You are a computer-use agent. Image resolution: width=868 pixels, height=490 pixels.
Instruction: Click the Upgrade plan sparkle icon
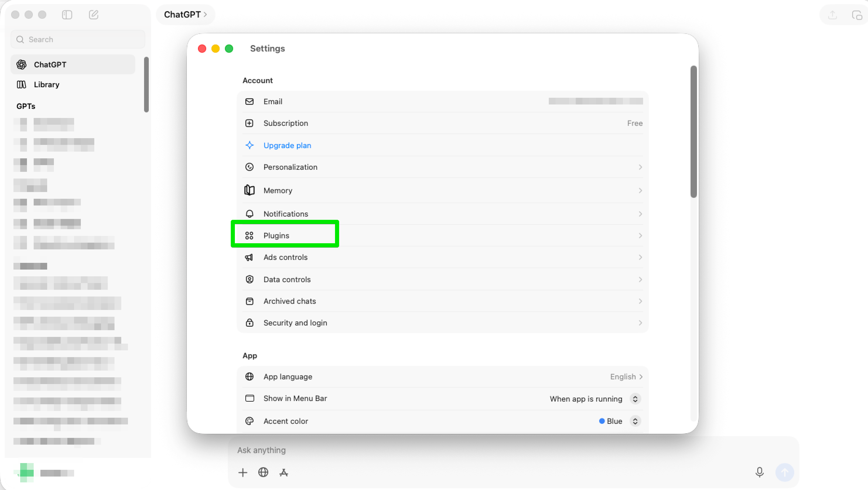250,145
